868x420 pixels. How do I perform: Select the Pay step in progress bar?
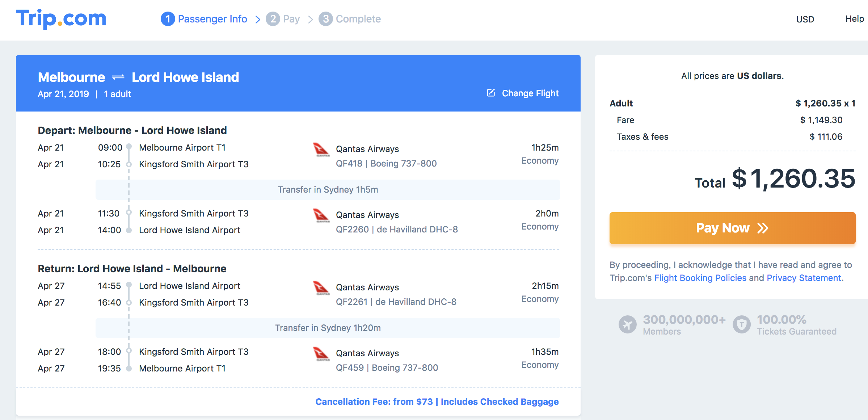click(x=283, y=19)
